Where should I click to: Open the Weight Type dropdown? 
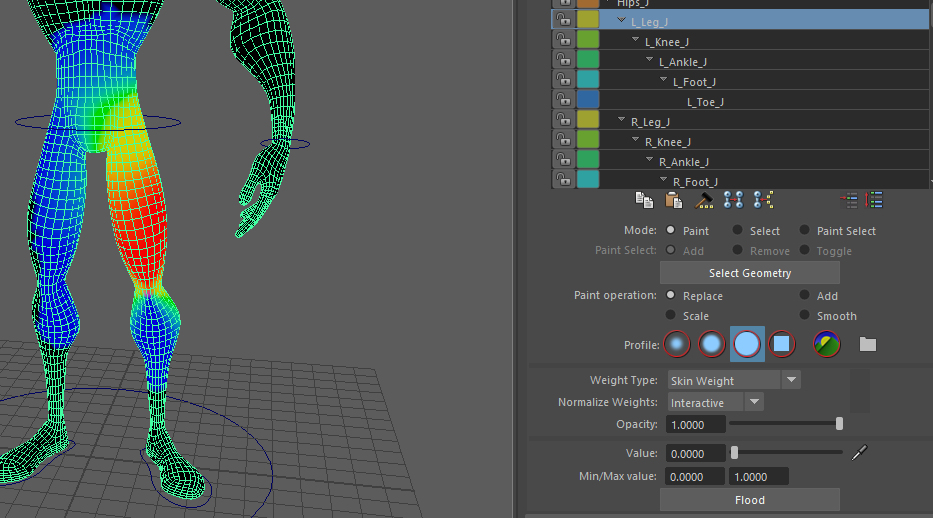pyautogui.click(x=791, y=380)
